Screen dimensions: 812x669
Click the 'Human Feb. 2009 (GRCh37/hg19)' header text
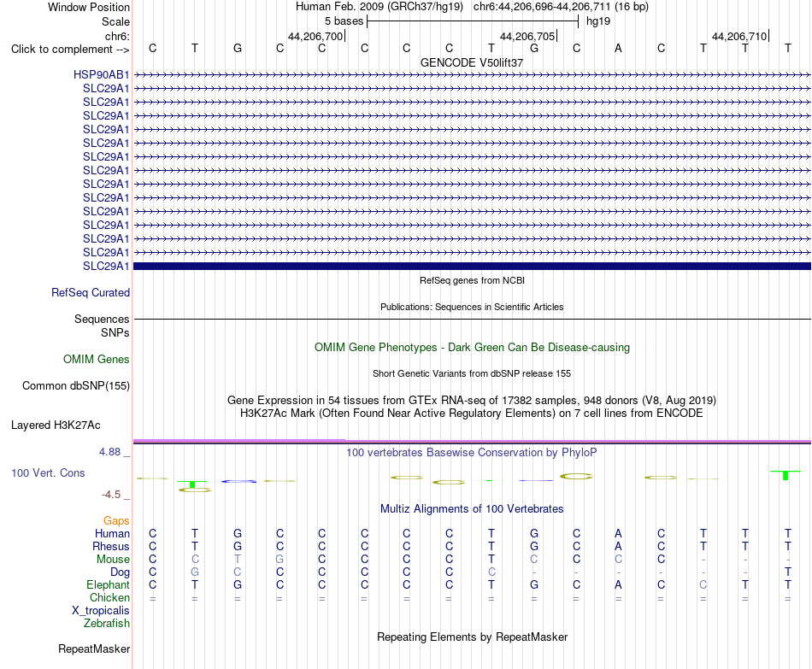[379, 7]
